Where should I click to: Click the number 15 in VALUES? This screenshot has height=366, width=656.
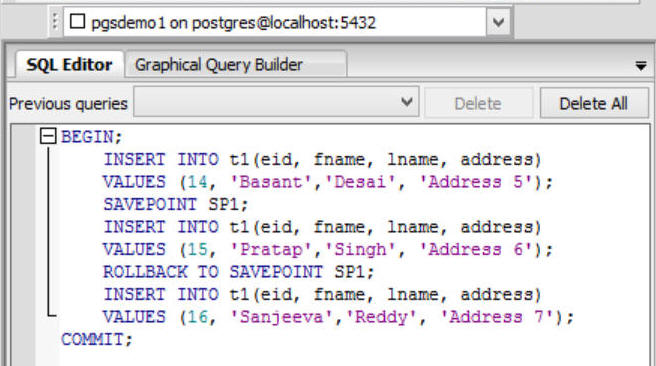tap(197, 250)
